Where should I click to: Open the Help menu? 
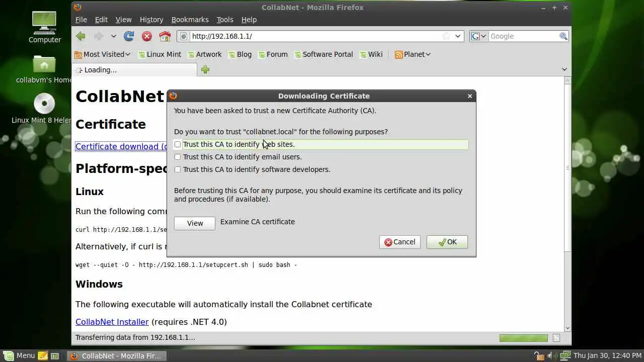click(x=249, y=20)
